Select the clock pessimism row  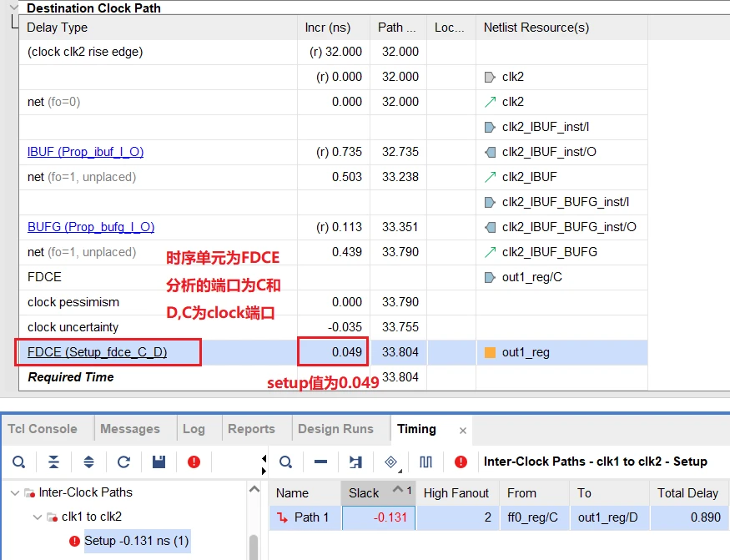(x=334, y=302)
